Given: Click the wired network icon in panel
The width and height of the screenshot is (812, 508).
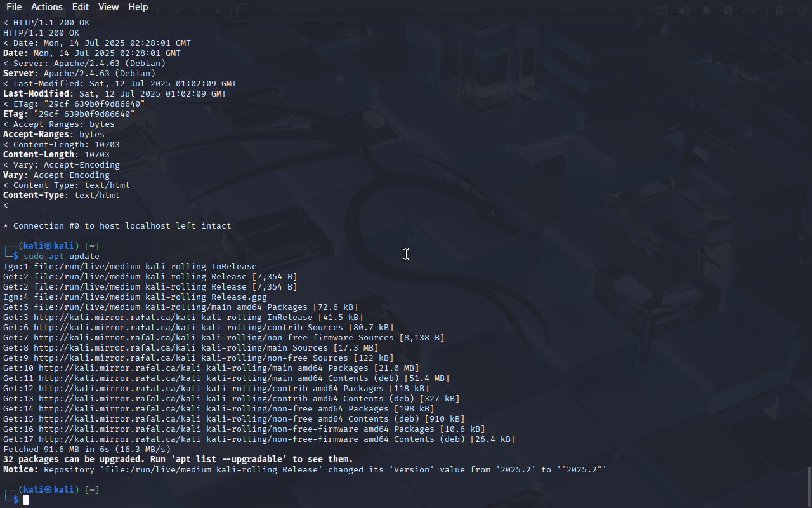Looking at the screenshot, I should [x=662, y=11].
